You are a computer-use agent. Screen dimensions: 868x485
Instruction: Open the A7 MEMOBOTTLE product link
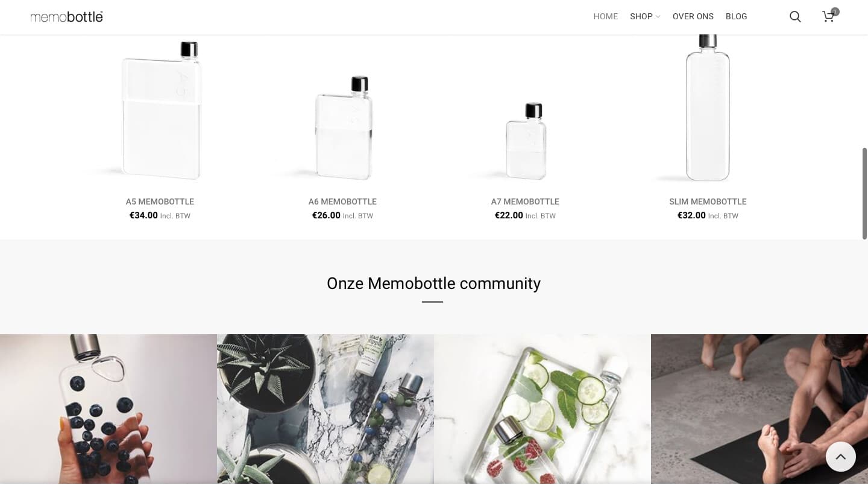[525, 201]
